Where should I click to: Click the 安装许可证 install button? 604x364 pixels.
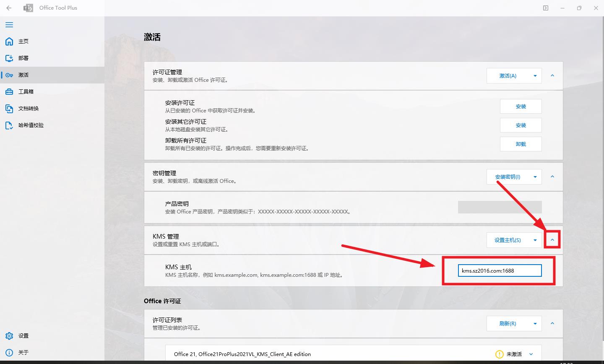(x=521, y=106)
